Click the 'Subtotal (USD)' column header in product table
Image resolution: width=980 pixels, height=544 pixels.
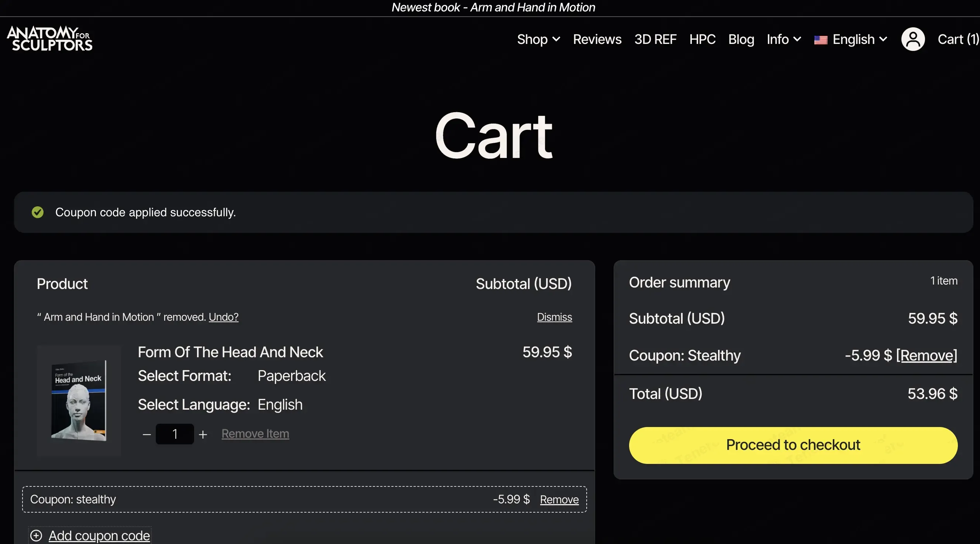(524, 284)
